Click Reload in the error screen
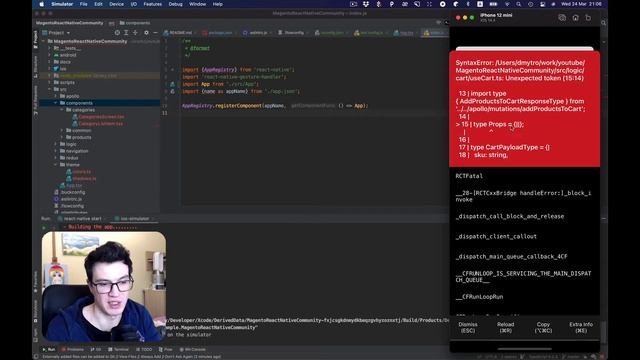The height and width of the screenshot is (360, 640). [505, 327]
